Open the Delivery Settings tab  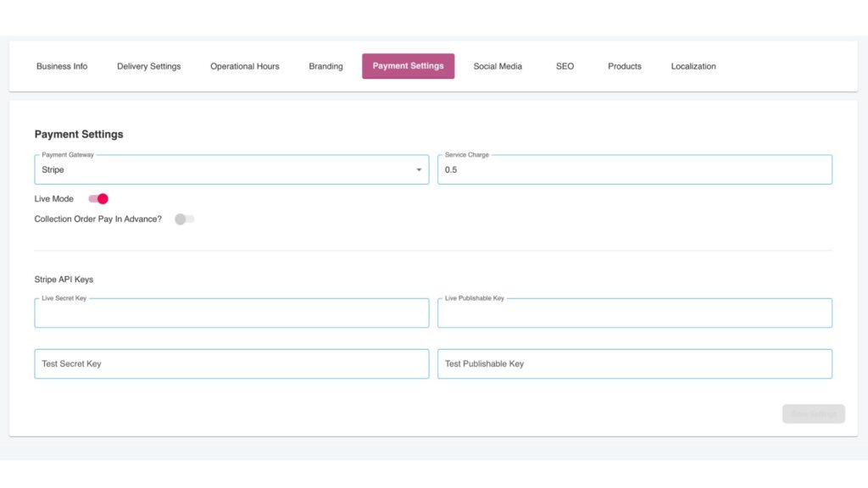[148, 66]
